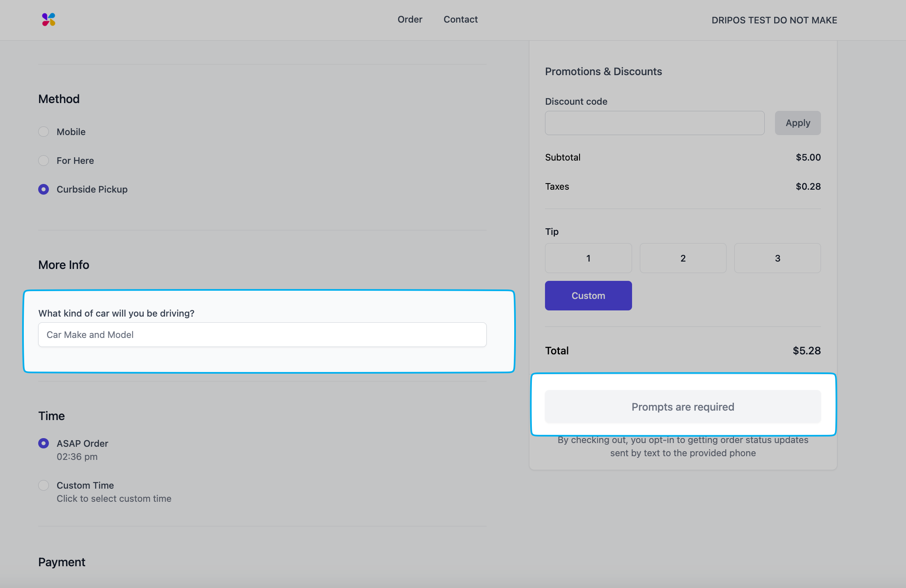Select the For Here radio option

pos(44,161)
